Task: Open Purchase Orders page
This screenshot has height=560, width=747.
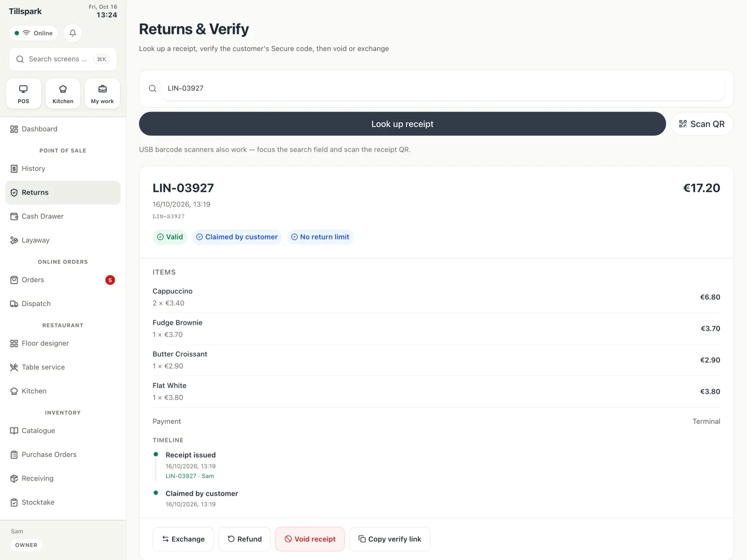Action: tap(63, 454)
